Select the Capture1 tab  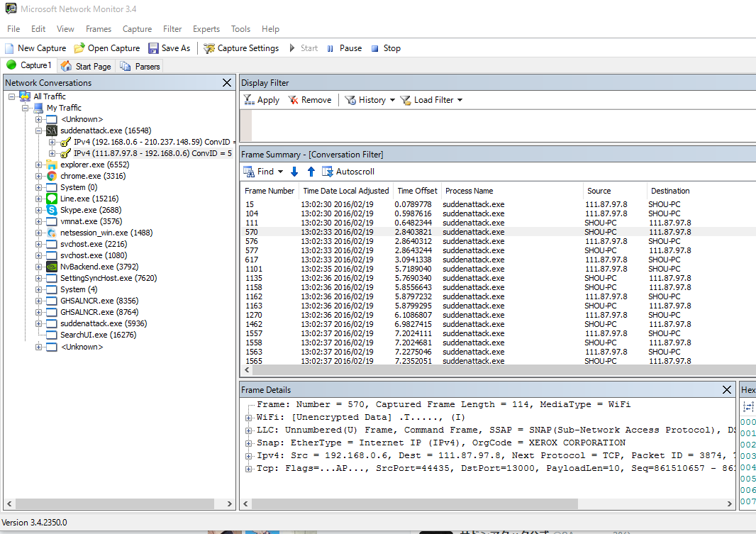29,65
